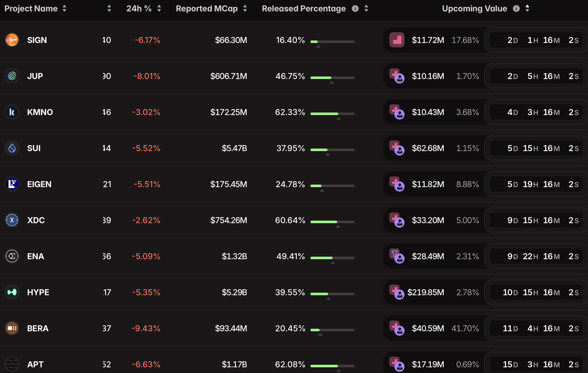This screenshot has height=373, width=588.
Task: Click the SIGN project logo icon
Action: coord(12,40)
